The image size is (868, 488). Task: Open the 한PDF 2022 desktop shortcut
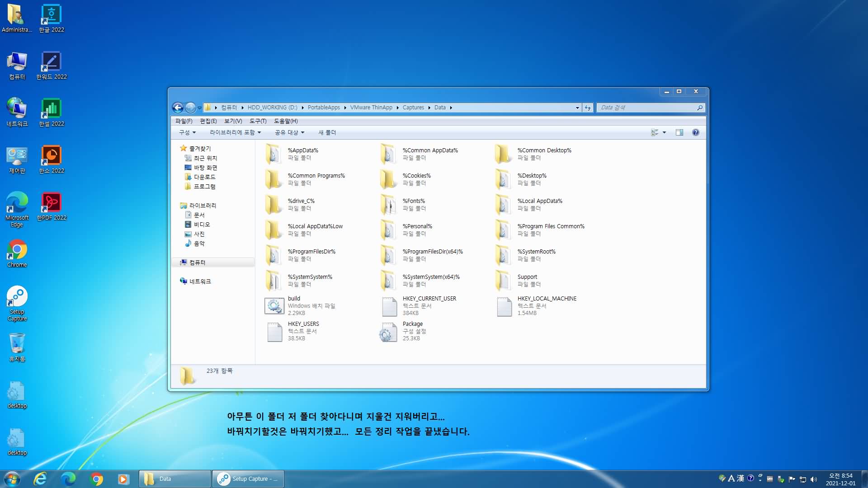52,206
